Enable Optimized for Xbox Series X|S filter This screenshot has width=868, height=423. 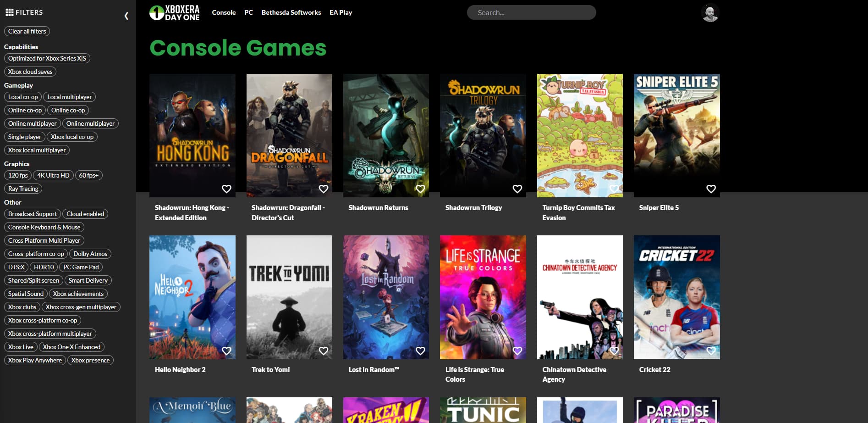click(x=47, y=58)
